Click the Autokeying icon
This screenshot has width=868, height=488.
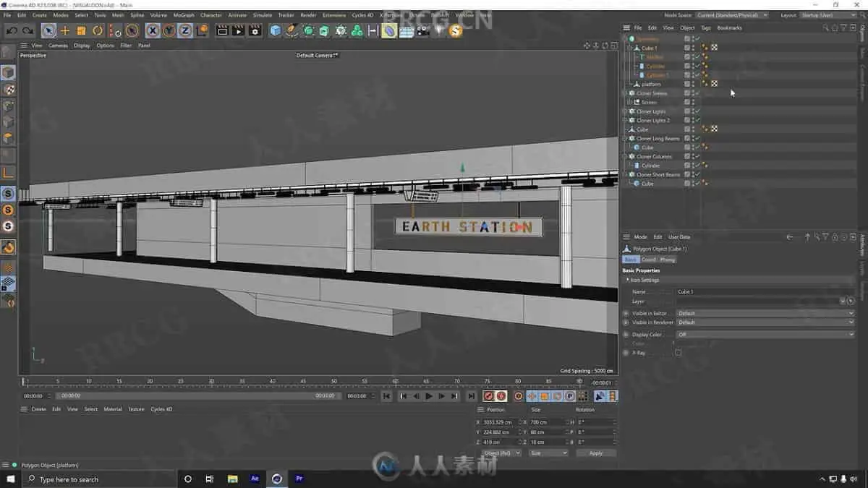pos(501,396)
